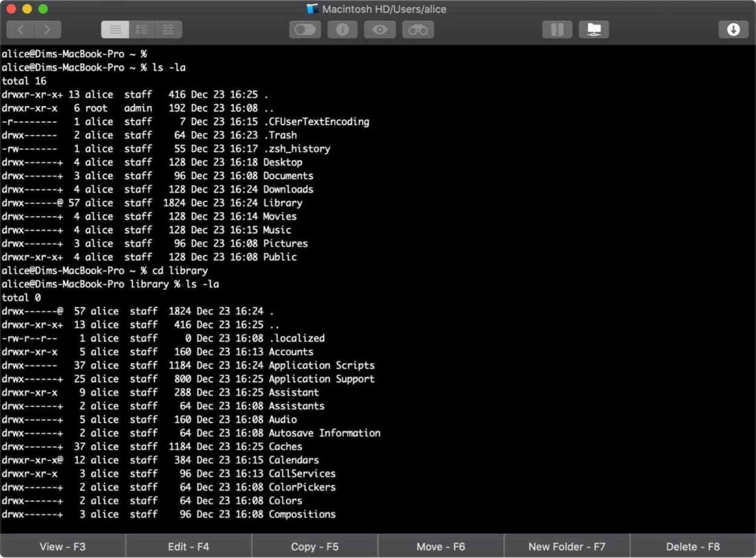Go back with the left arrow button
This screenshot has width=756, height=558.
(20, 29)
